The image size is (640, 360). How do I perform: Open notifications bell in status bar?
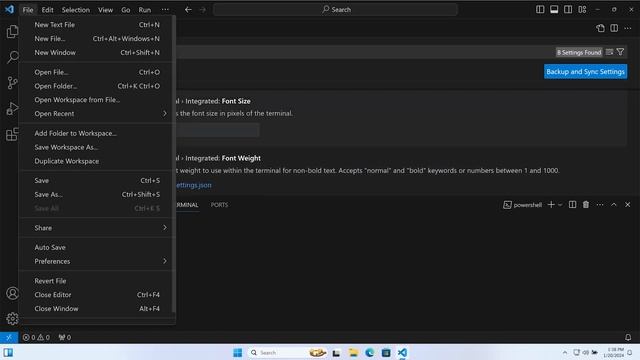(x=628, y=337)
